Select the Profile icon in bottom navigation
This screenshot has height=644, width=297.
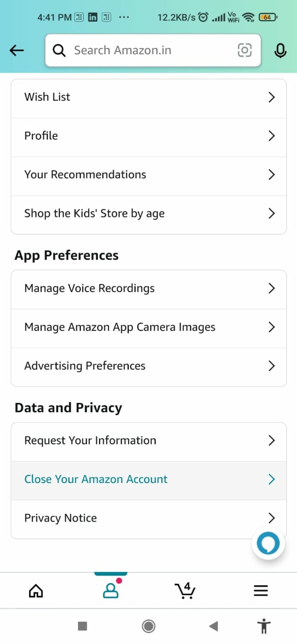(x=110, y=590)
